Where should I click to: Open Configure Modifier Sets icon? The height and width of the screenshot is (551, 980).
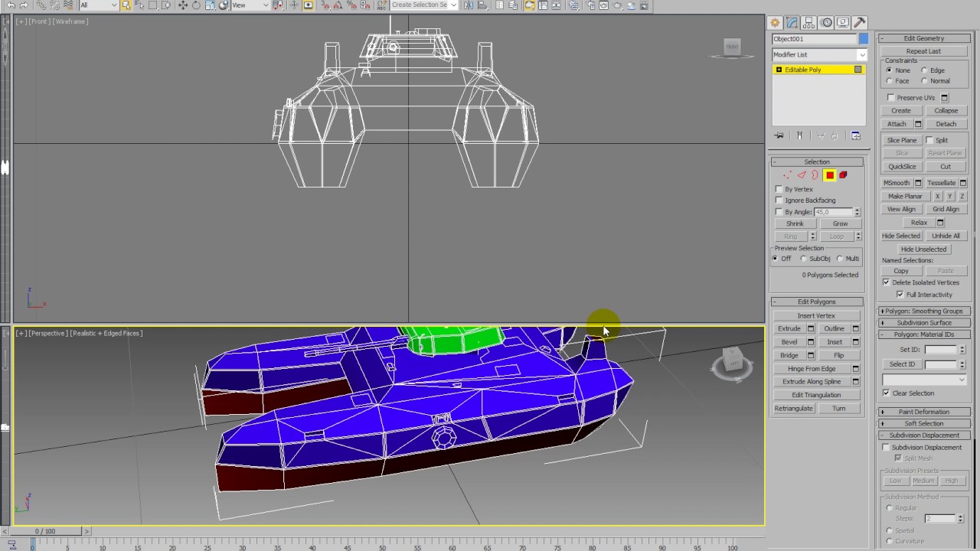click(855, 135)
